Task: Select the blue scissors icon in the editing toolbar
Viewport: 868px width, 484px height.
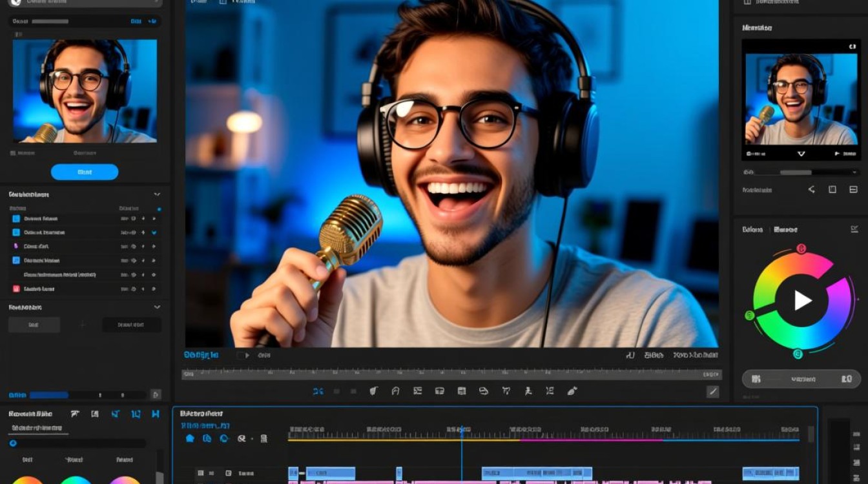Action: tap(318, 391)
